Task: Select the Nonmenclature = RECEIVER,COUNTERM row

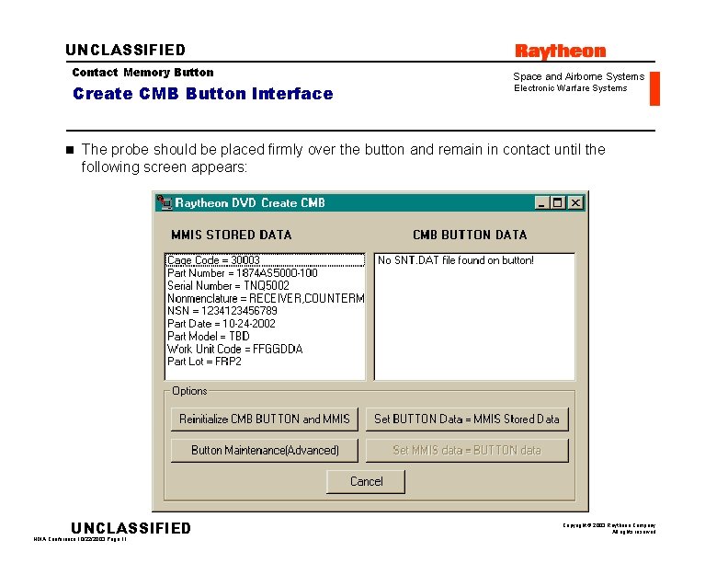Action: 265,298
